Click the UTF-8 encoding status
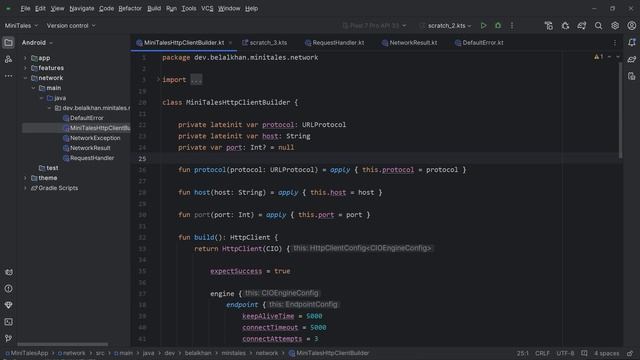This screenshot has width=640, height=360. point(565,353)
